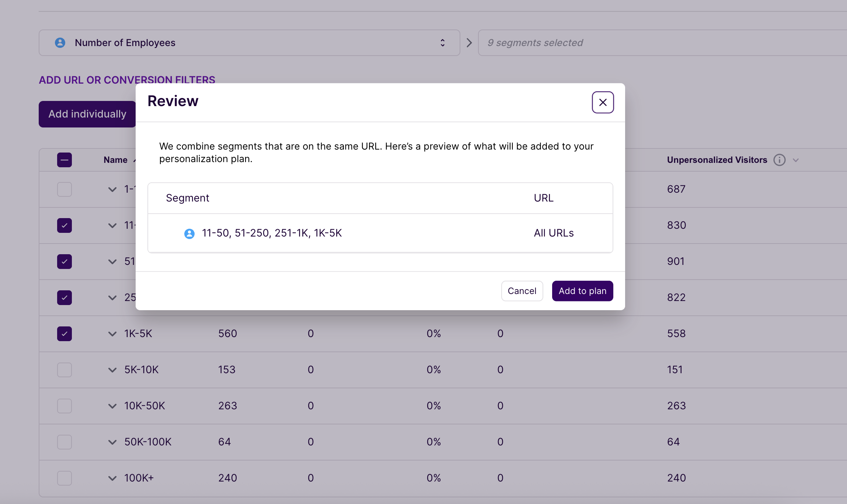Expand the 11-50 row chevron
The image size is (847, 504).
[x=112, y=226]
